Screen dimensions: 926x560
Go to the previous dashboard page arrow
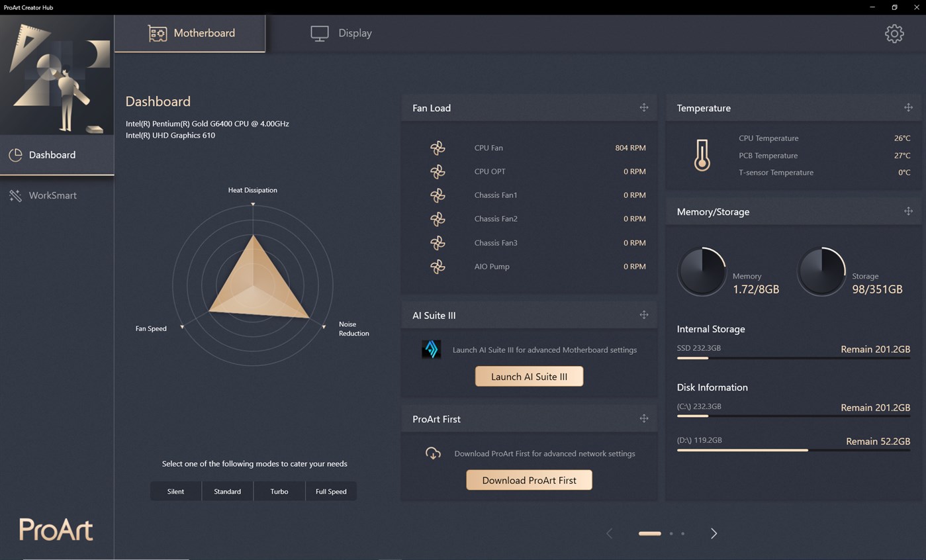(x=610, y=534)
